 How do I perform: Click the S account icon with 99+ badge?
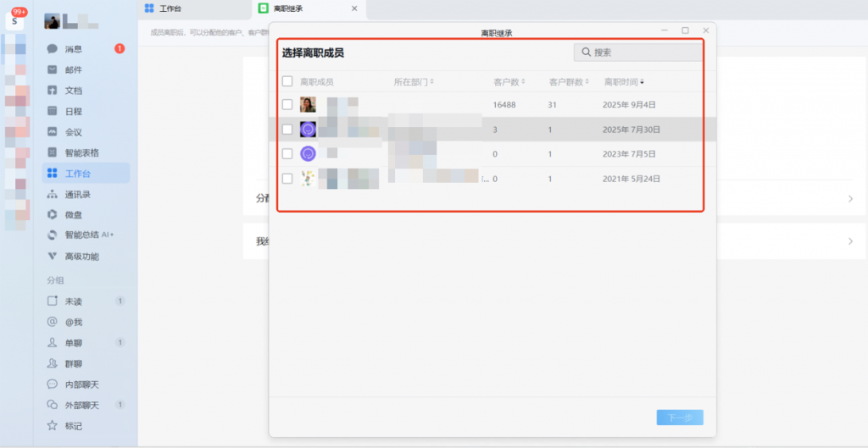pos(15,20)
